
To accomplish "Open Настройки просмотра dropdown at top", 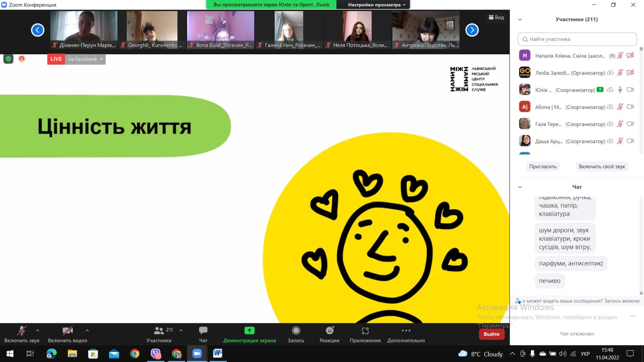I will pos(377,5).
